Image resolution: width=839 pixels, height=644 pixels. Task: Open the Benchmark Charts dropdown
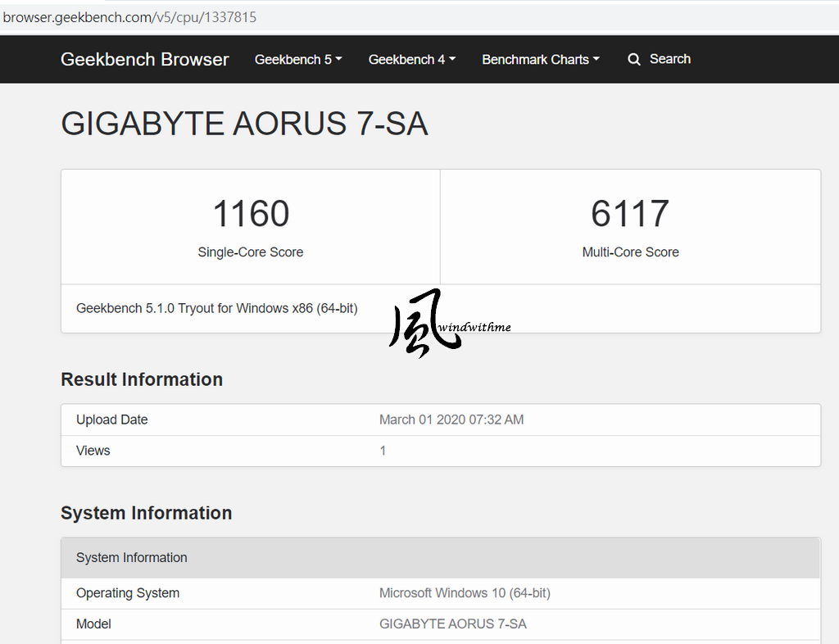(541, 59)
